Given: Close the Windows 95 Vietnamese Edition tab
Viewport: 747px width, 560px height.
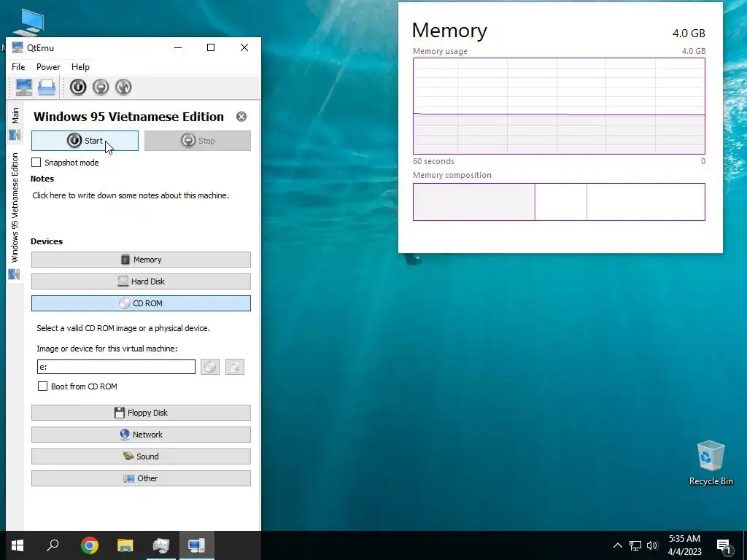Looking at the screenshot, I should tap(241, 117).
